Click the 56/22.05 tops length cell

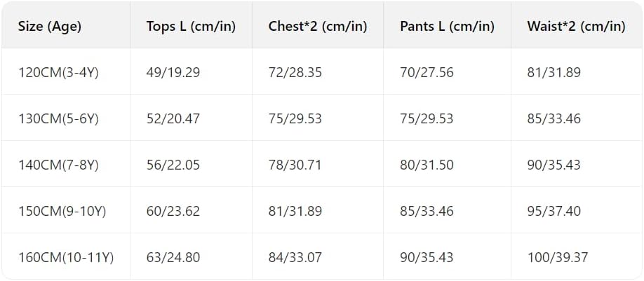pos(173,165)
